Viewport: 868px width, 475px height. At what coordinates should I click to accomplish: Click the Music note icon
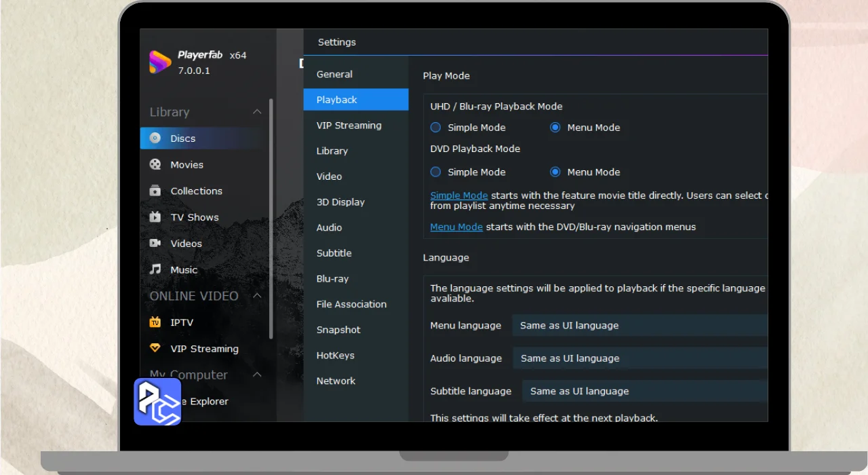point(155,269)
